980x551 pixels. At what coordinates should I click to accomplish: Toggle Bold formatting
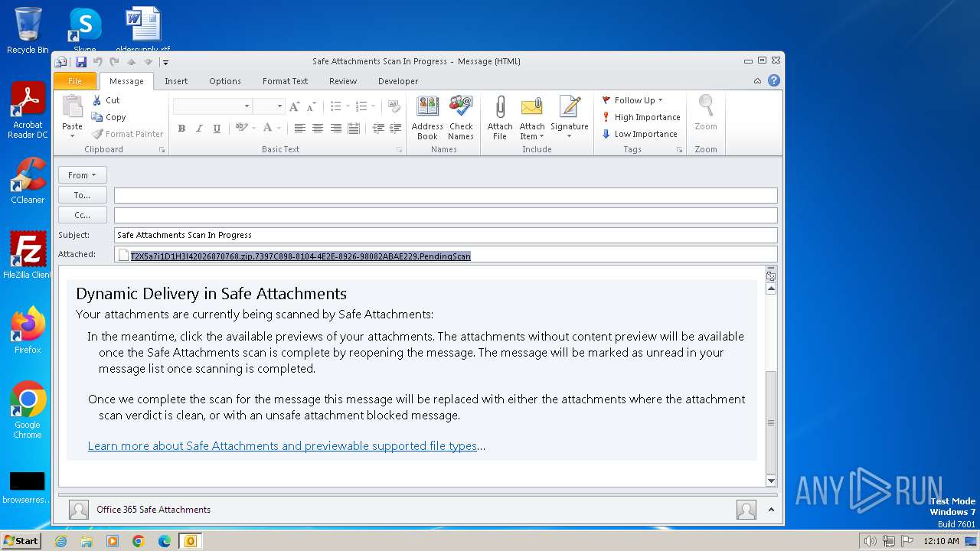point(181,129)
